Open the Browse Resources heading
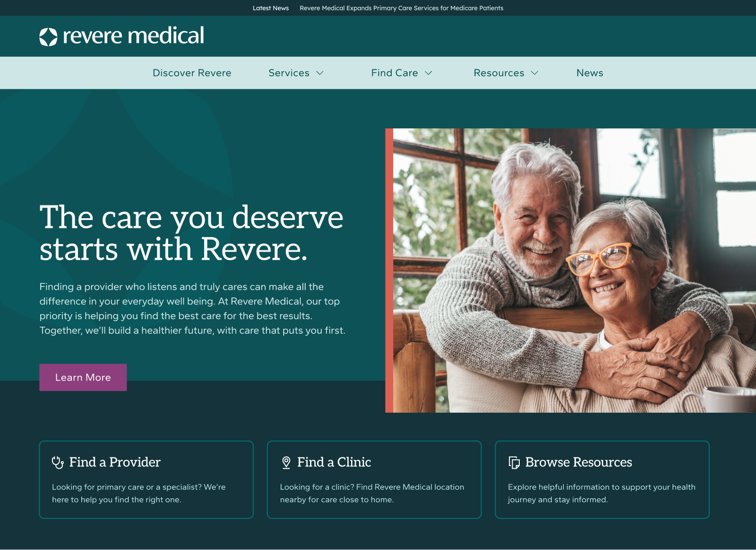 579,462
